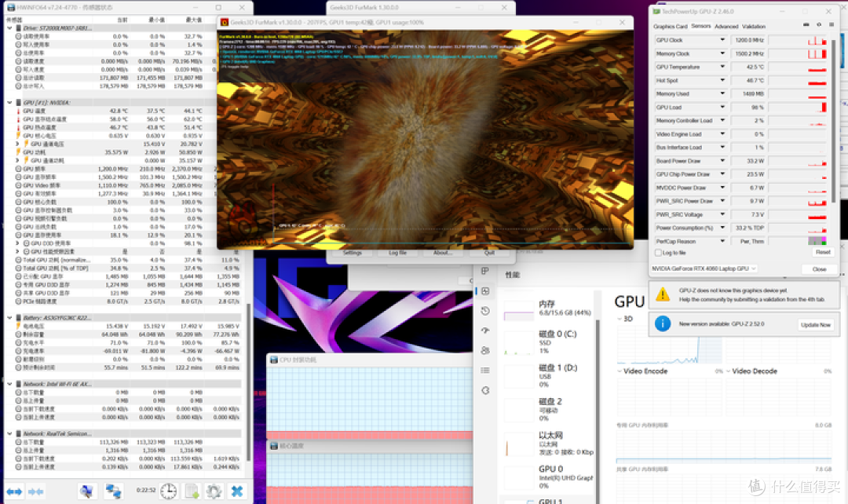Open Task Manager Startup apps icon
Image resolution: width=848 pixels, height=504 pixels.
(x=485, y=331)
